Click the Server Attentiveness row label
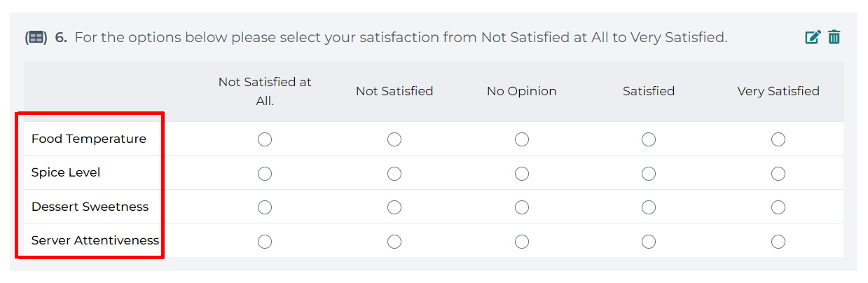This screenshot has width=868, height=283. point(95,240)
